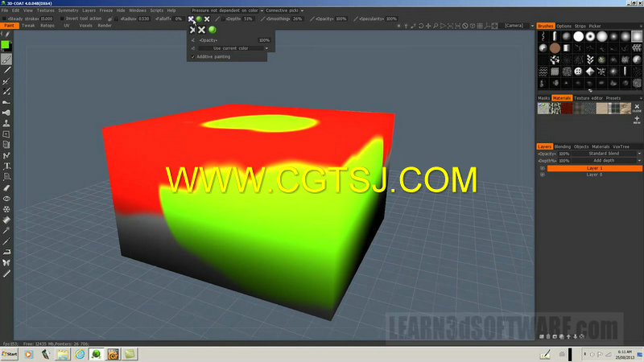Choose the ring shaped brush alpha
Screen dimensions: 644x362
click(x=590, y=36)
